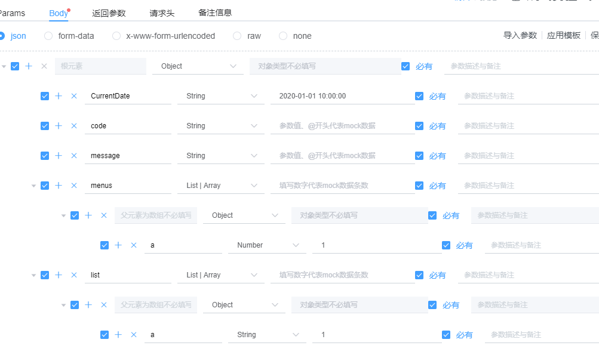Select the form-data radio option
This screenshot has width=599, height=364.
[x=48, y=36]
